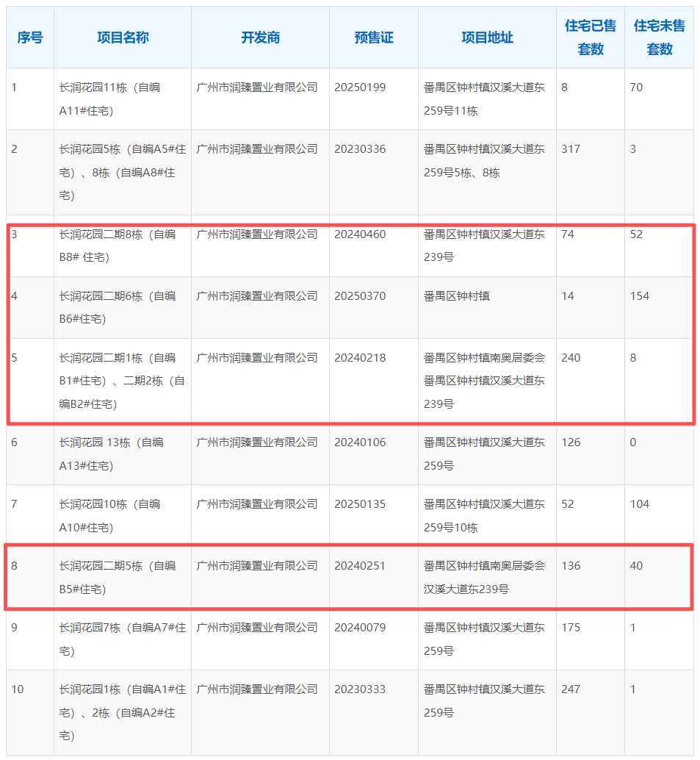The height and width of the screenshot is (760, 700).
Task: Click the 项目地址 column header
Action: [487, 37]
